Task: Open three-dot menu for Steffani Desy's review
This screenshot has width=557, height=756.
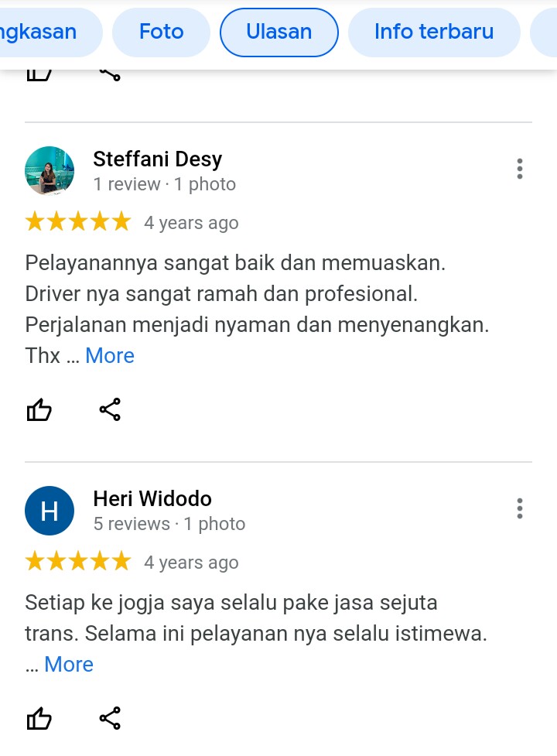Action: tap(519, 169)
